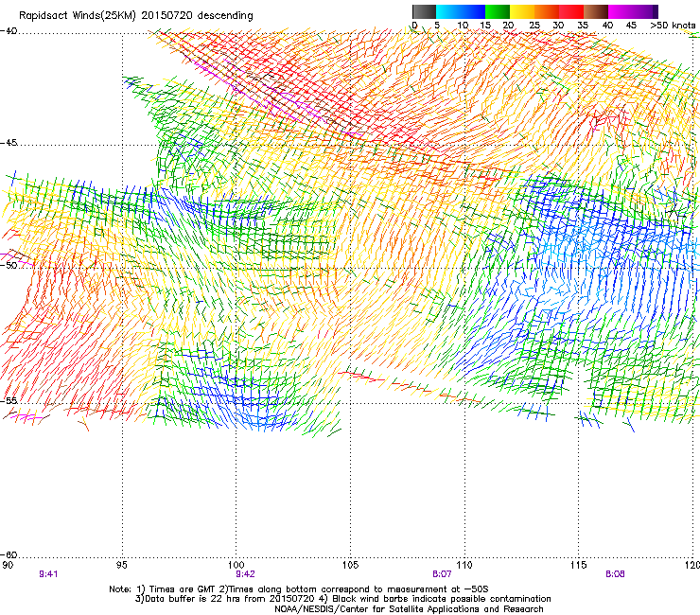Click the gray 0-5 knots color band

pos(424,11)
